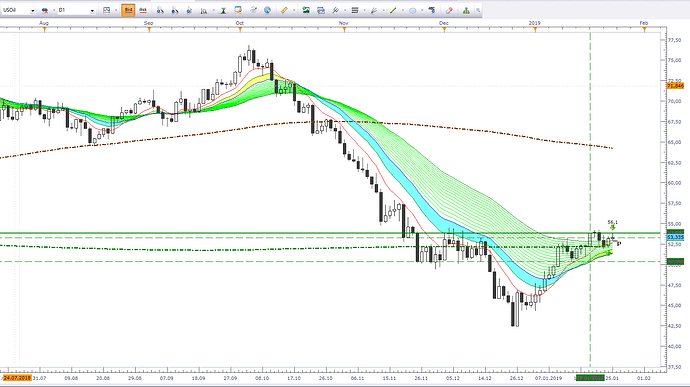Click the orange 71.846 price level label
Screen dimensions: 690x387
(x=675, y=86)
